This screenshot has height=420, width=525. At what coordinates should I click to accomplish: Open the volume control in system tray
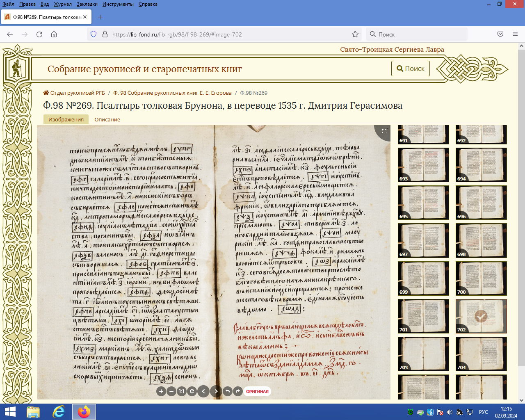(450, 412)
